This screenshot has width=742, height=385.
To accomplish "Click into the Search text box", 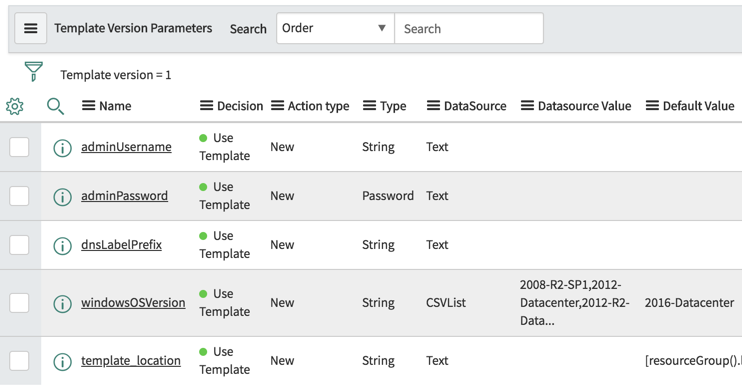I will (x=468, y=28).
